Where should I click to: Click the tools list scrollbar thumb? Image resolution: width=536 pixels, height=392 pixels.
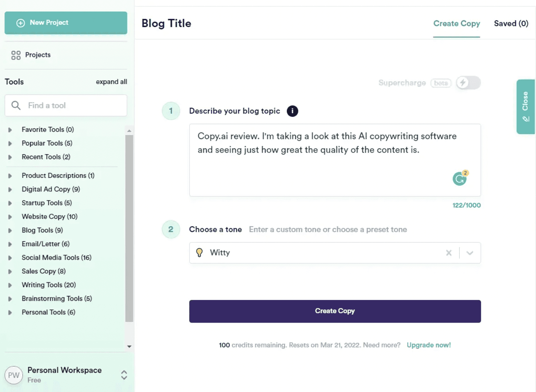(129, 228)
